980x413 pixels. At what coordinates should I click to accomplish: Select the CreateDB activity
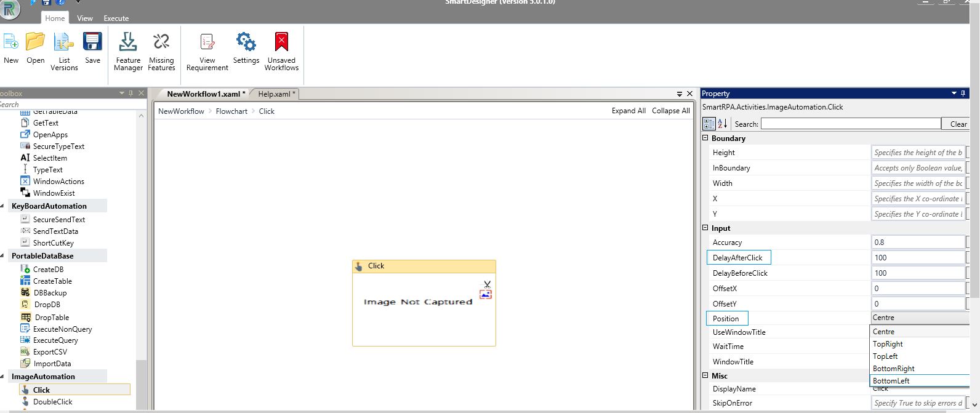click(x=48, y=270)
